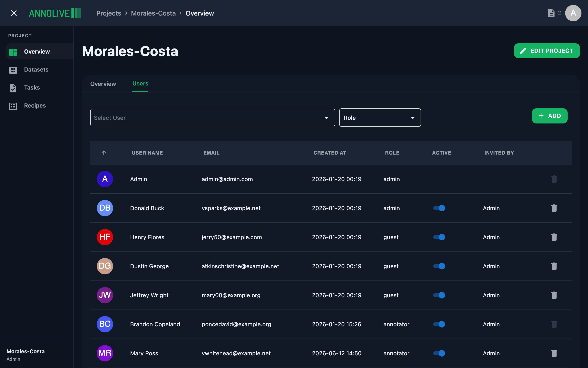Click the BC avatar for Brandon Copeland
Screen dimensions: 588x368
[105, 324]
